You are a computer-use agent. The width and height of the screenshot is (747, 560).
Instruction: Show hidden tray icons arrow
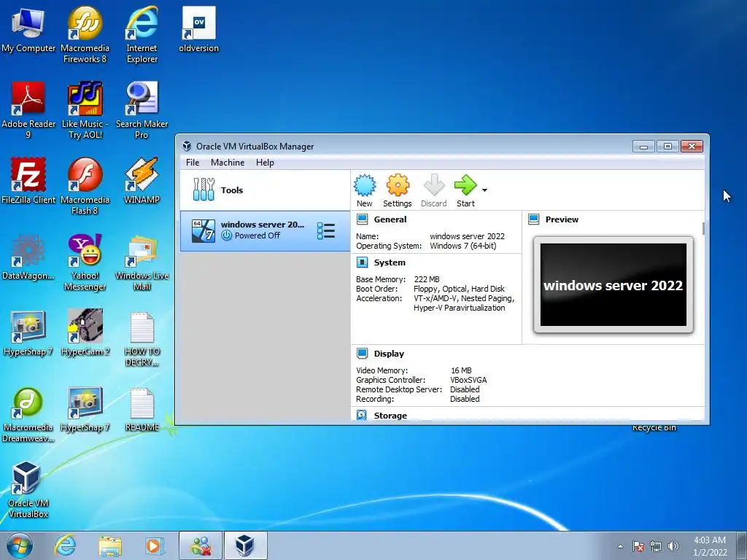[620, 546]
